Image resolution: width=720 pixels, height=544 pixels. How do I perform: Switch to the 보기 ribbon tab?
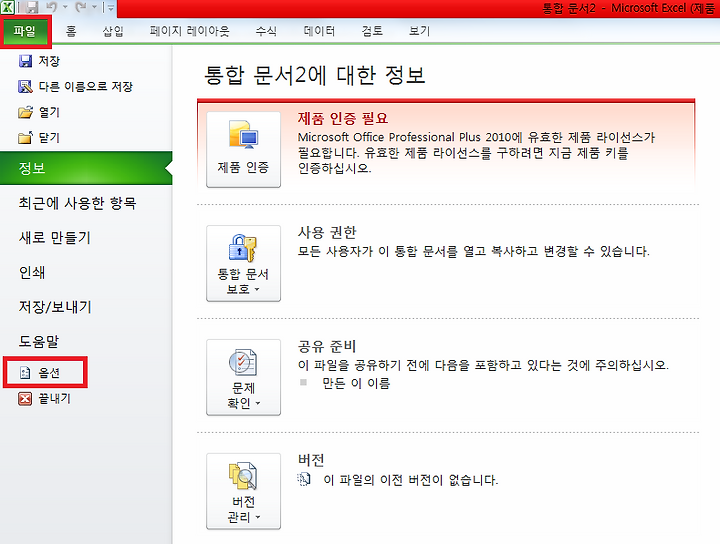coord(419,31)
